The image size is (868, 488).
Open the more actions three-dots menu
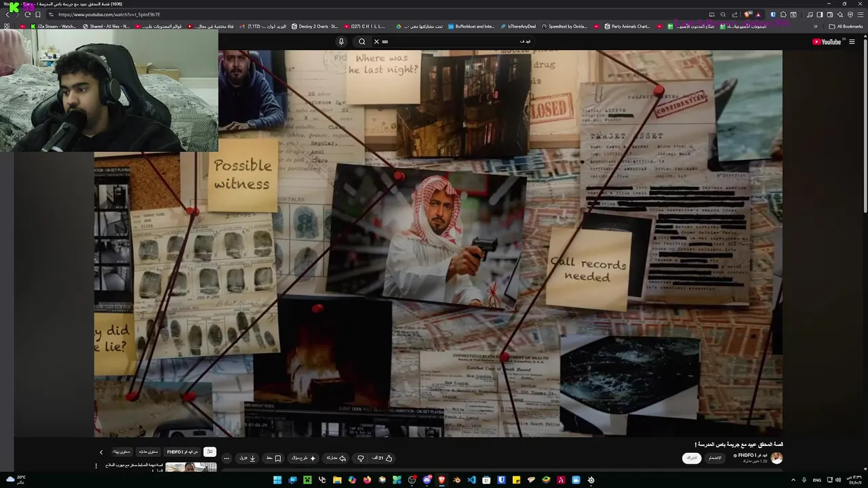(x=226, y=458)
